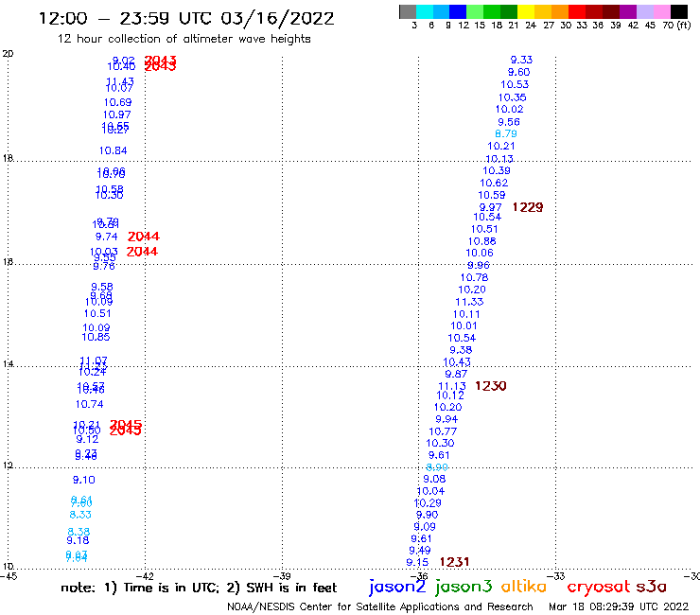Click the 9.10 value in left track

(84, 480)
